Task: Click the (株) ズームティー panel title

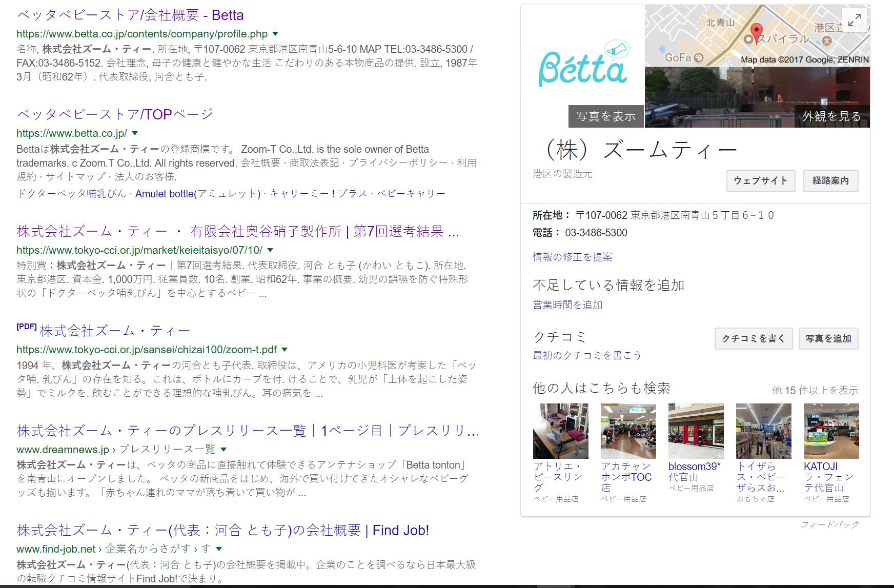Action: pyautogui.click(x=640, y=150)
